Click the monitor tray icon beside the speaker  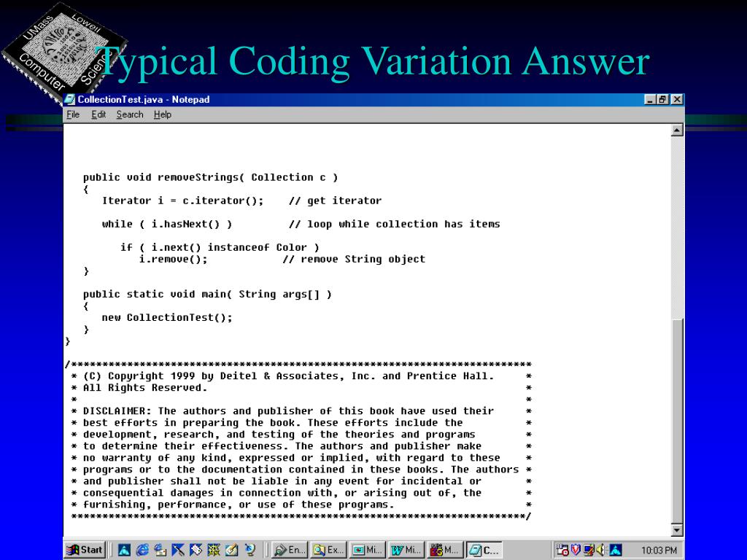(589, 550)
